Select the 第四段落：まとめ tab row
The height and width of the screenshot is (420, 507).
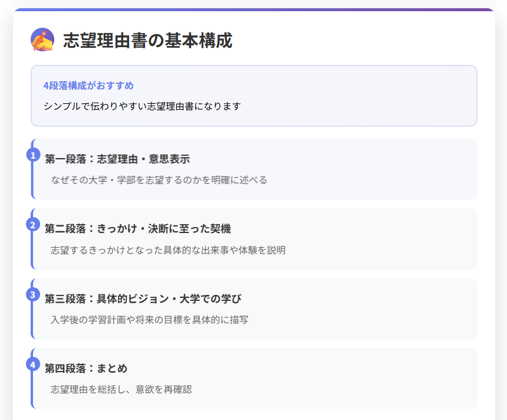253,378
